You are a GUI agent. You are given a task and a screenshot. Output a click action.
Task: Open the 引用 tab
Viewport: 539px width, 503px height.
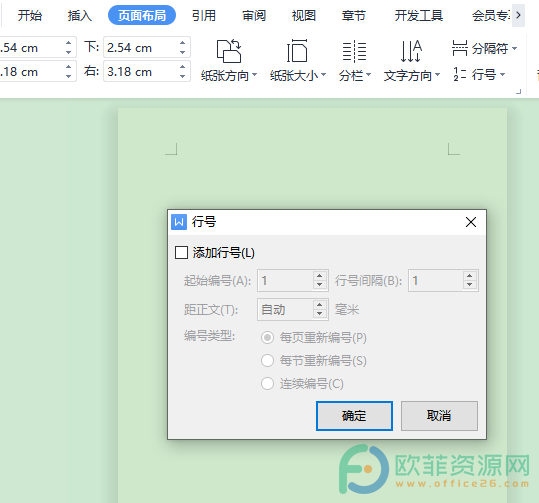pos(204,15)
